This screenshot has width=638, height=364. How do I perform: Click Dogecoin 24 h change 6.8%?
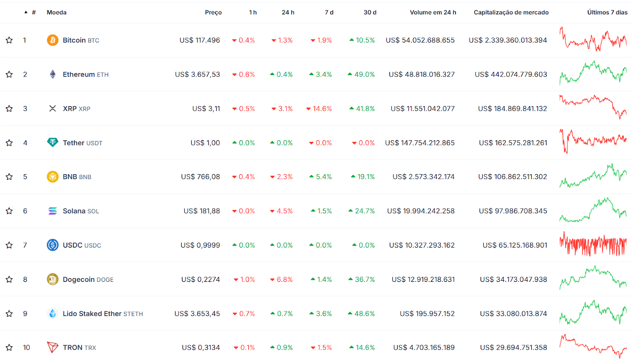[x=282, y=279]
